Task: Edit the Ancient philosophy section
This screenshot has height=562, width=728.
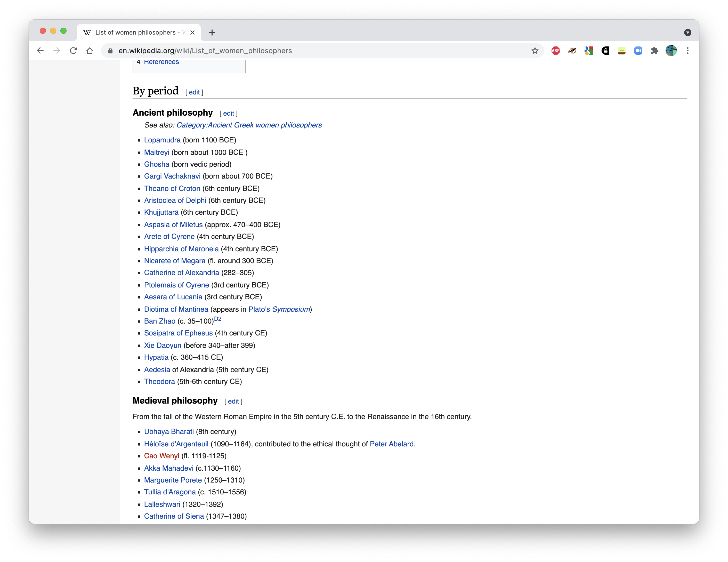Action: (228, 113)
